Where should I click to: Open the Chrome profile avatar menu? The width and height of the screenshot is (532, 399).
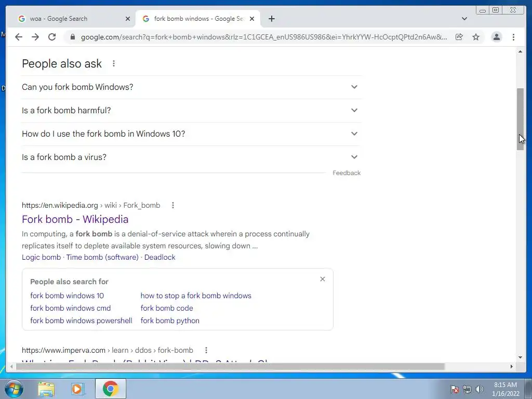[496, 37]
